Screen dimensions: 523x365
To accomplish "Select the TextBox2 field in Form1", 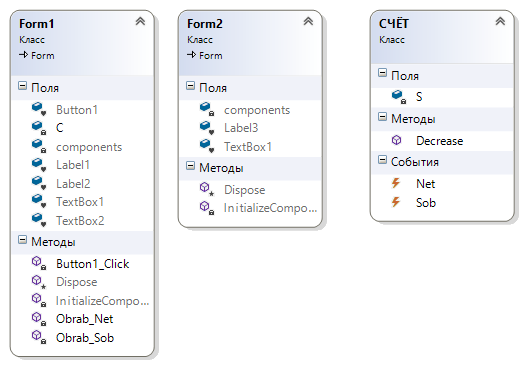I will pyautogui.click(x=80, y=221).
